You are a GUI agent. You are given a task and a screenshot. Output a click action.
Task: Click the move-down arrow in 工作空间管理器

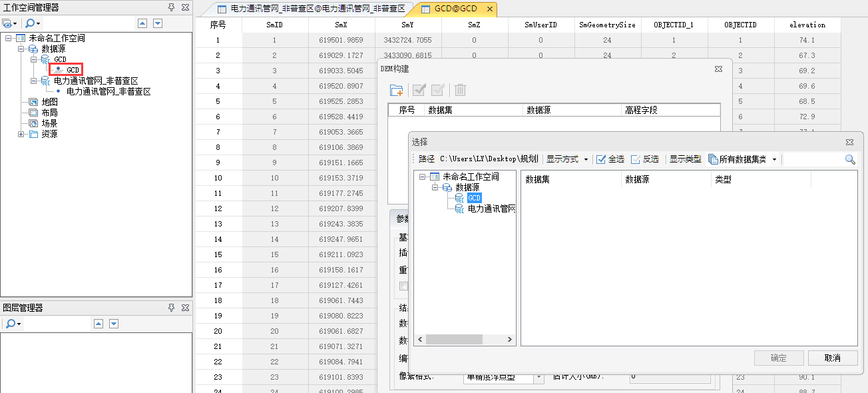pos(158,23)
